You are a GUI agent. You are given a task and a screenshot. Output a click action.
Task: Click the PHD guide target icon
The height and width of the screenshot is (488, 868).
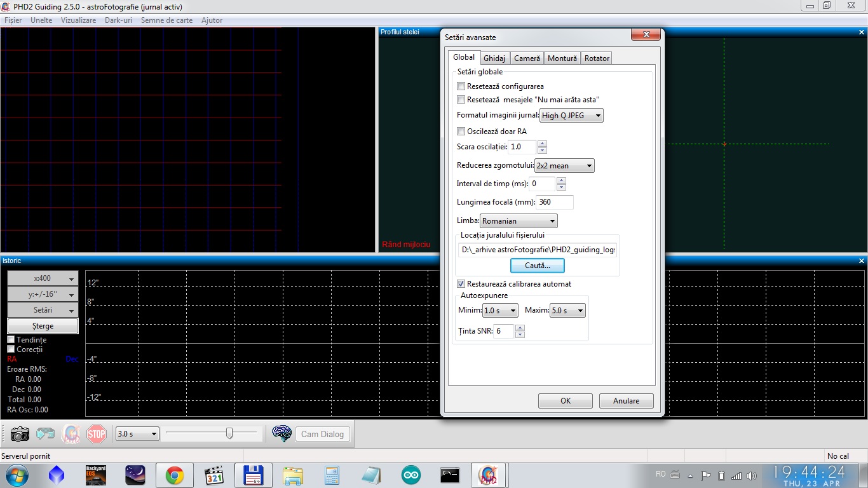click(x=71, y=434)
